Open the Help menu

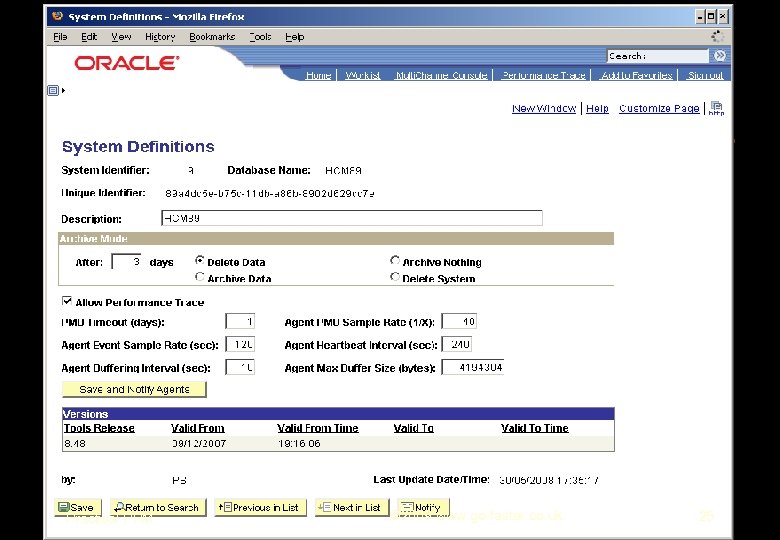[294, 37]
